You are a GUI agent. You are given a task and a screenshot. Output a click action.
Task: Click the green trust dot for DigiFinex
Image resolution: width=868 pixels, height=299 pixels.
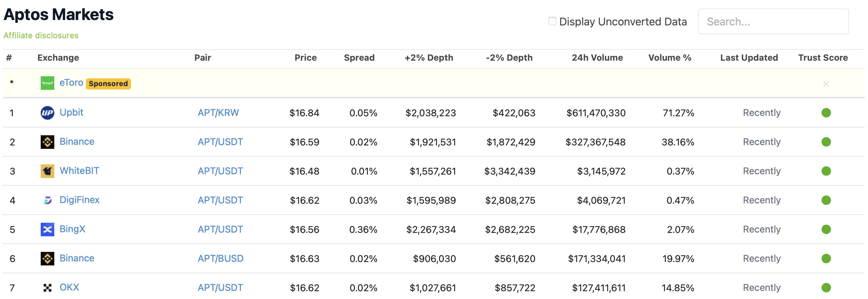pyautogui.click(x=826, y=200)
